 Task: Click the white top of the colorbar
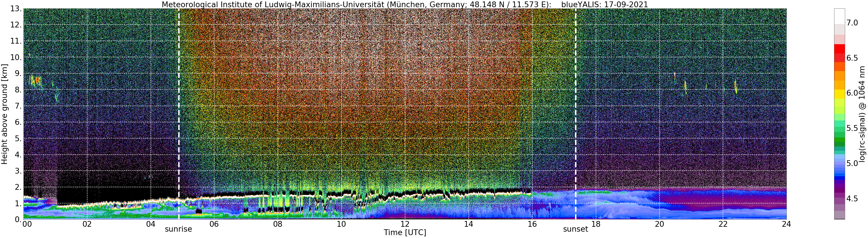839,16
